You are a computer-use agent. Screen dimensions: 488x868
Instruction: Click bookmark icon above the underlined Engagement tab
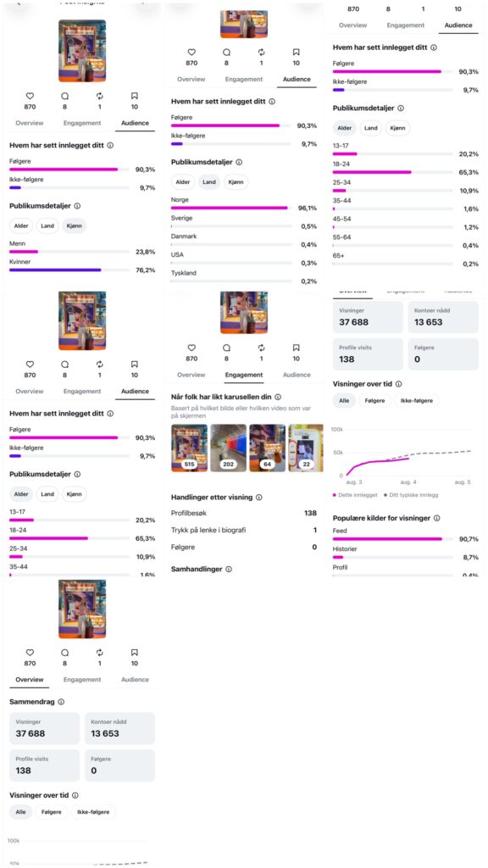(296, 348)
